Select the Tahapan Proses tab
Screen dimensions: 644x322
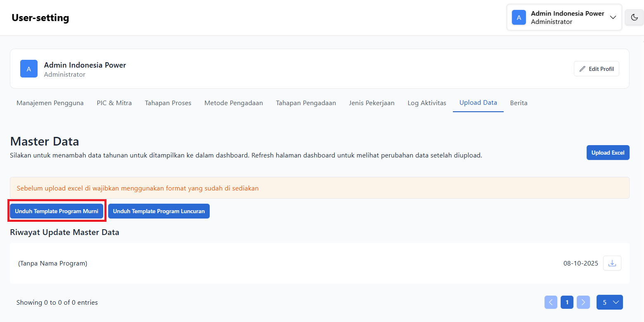pyautogui.click(x=168, y=103)
